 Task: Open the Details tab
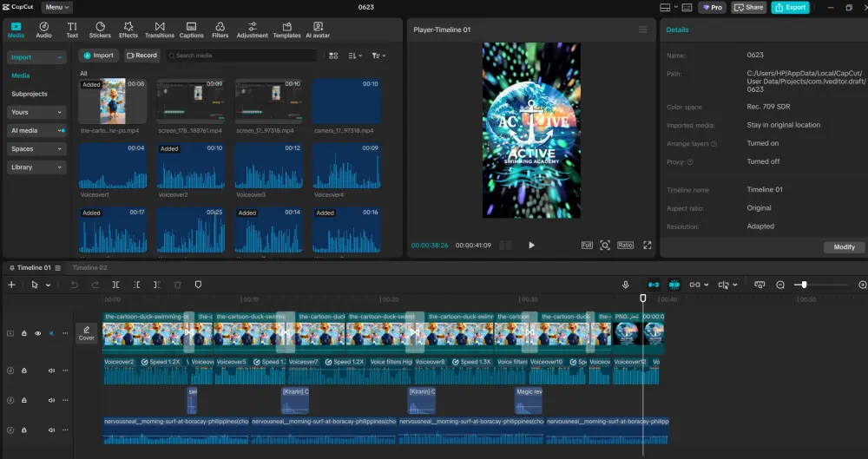tap(677, 30)
